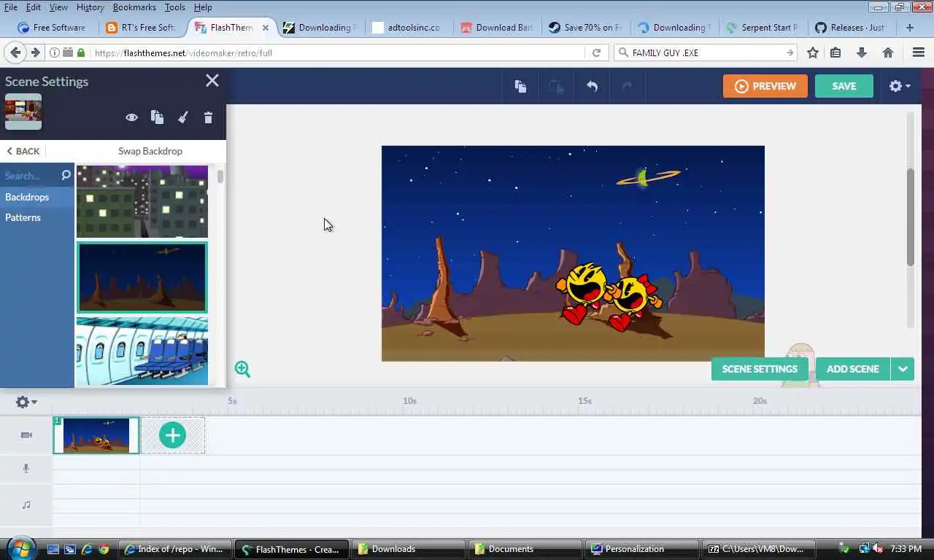The width and height of the screenshot is (934, 560).
Task: Open the File menu
Action: [11, 7]
